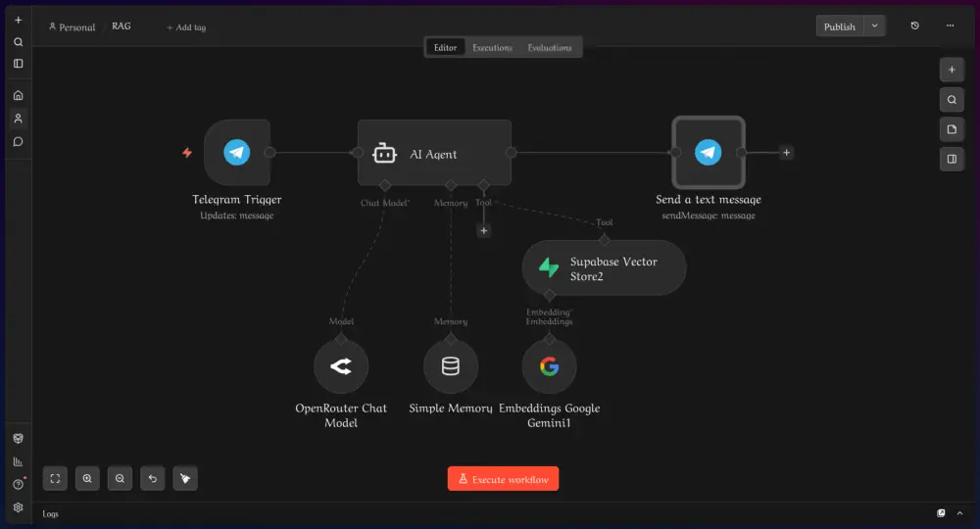Undo using the canvas arrow button
Image resolution: width=980 pixels, height=529 pixels.
pyautogui.click(x=153, y=478)
